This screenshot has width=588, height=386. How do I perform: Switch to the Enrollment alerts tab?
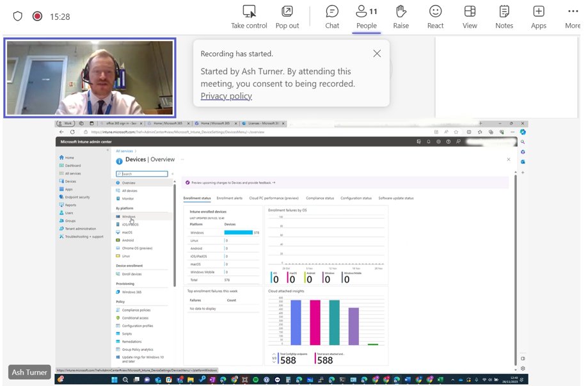[230, 198]
